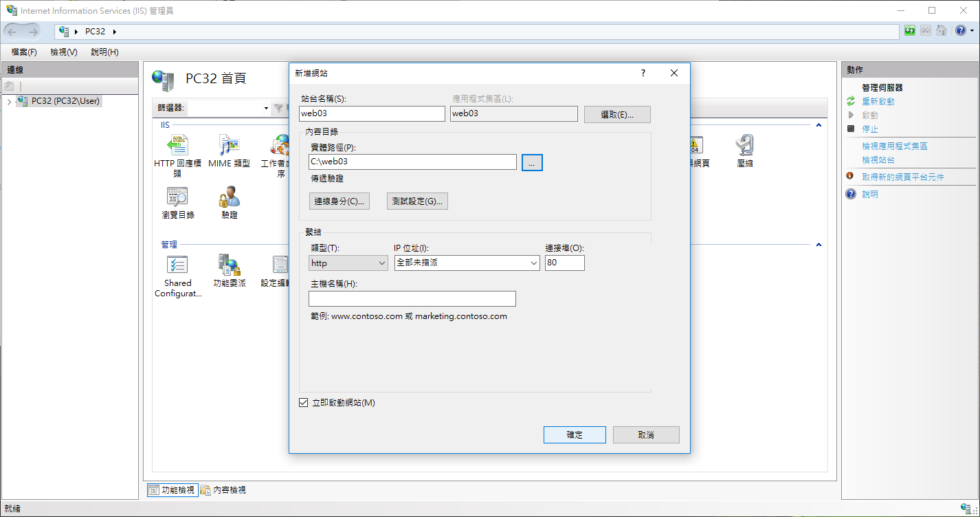
Task: Open the 檔案 menu
Action: [24, 52]
